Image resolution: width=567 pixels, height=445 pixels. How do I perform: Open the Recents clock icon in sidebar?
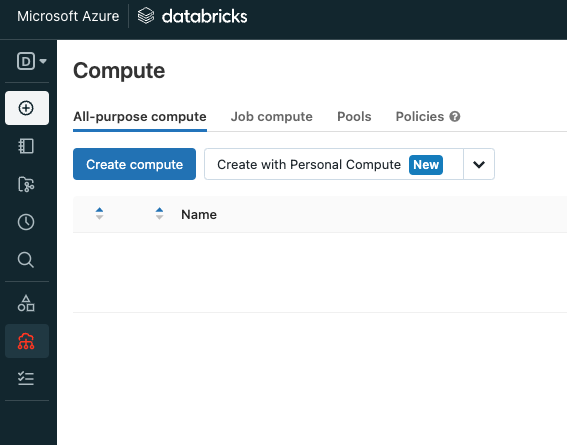point(26,222)
